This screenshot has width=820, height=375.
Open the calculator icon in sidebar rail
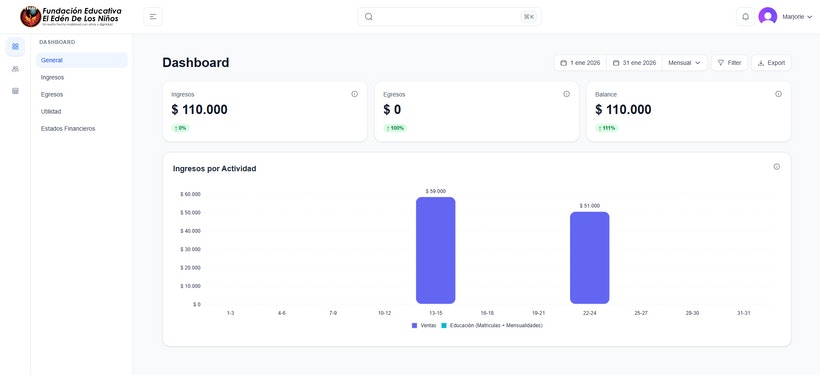coord(15,91)
